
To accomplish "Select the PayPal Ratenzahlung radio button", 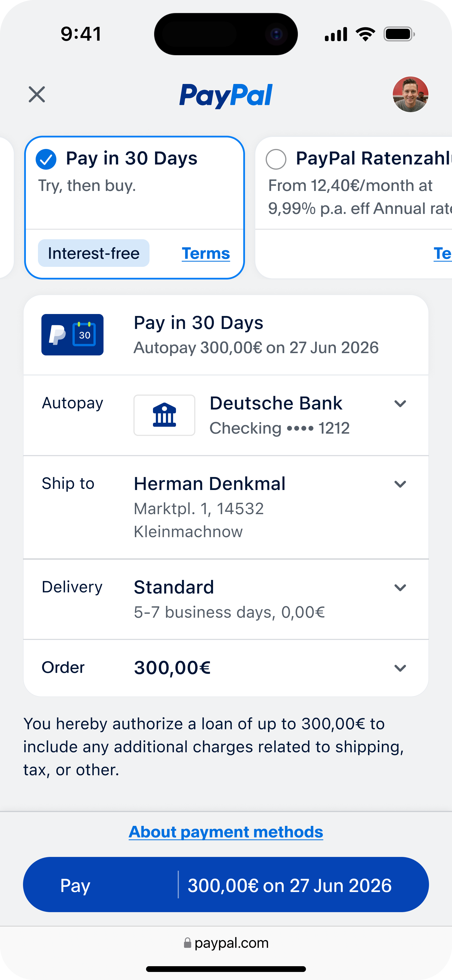I will [276, 159].
